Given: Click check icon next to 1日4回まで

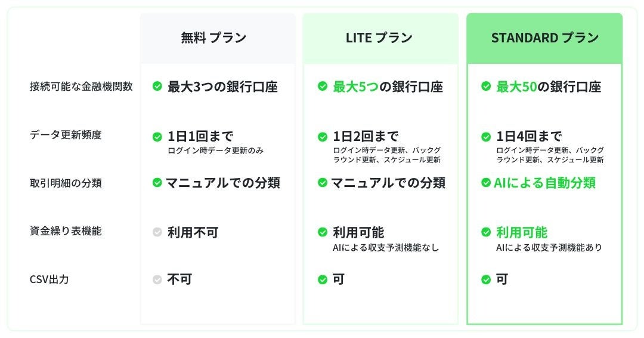Looking at the screenshot, I should [x=486, y=137].
